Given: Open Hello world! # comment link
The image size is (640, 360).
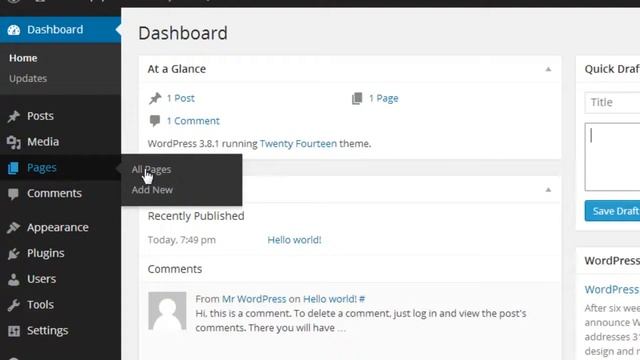Looking at the screenshot, I should tap(334, 299).
